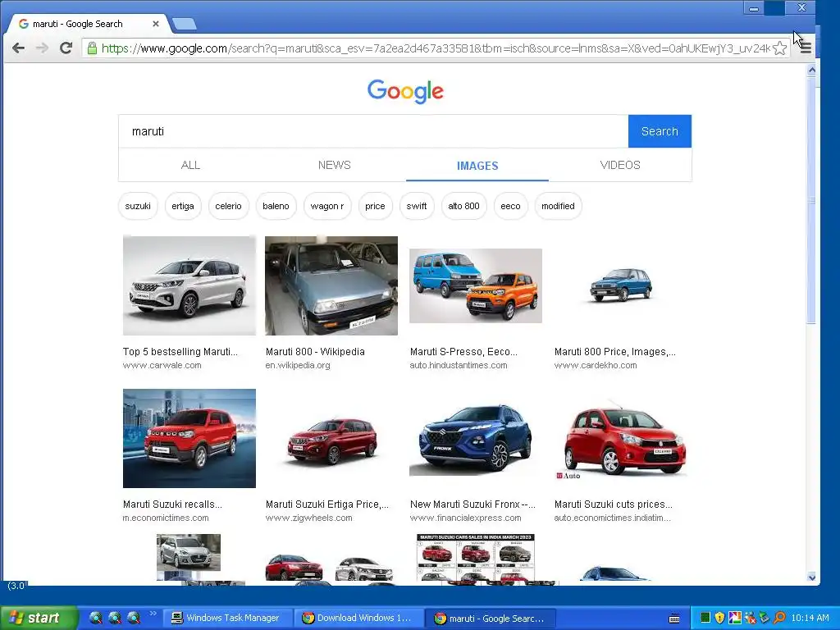Click www.cardekho.com source text
The height and width of the screenshot is (630, 840).
tap(596, 365)
